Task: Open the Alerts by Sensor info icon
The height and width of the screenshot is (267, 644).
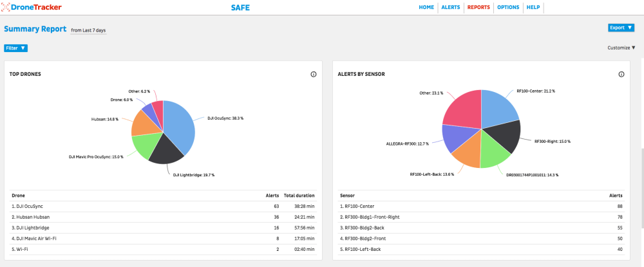Action: click(x=621, y=75)
